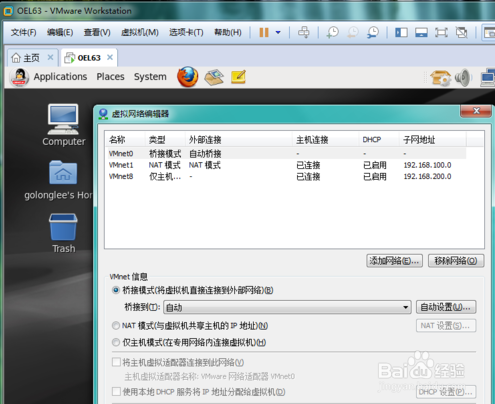Click subnet address 192.168.100.0
The height and width of the screenshot is (404, 495).
(x=427, y=165)
